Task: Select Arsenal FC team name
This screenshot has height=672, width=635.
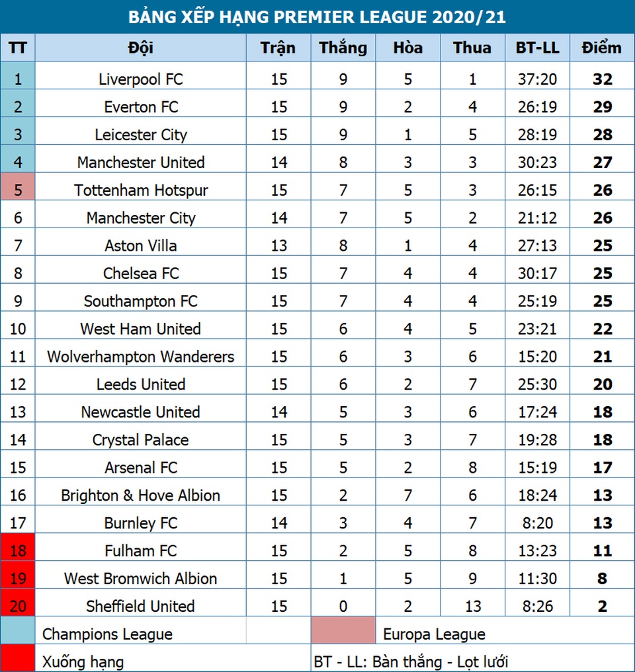Action: click(x=140, y=468)
